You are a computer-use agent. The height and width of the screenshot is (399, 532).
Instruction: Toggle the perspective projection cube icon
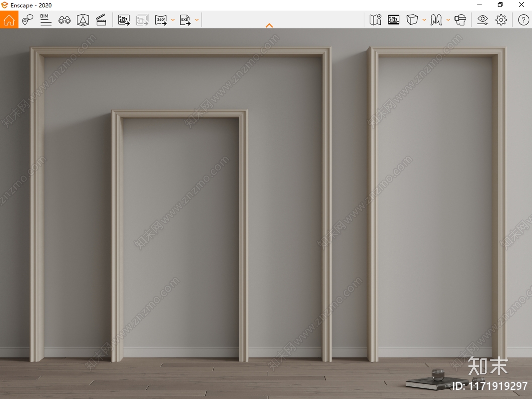[412, 20]
